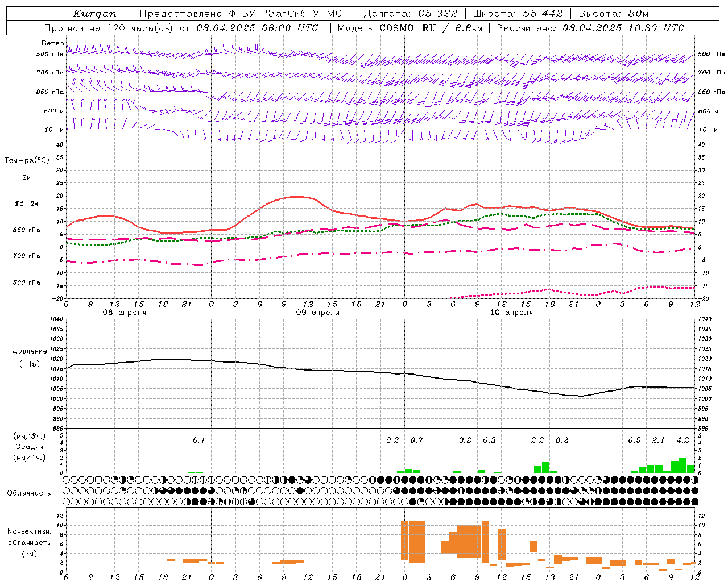Click the "Давление" pressure panel label
The image size is (728, 582).
(30, 351)
